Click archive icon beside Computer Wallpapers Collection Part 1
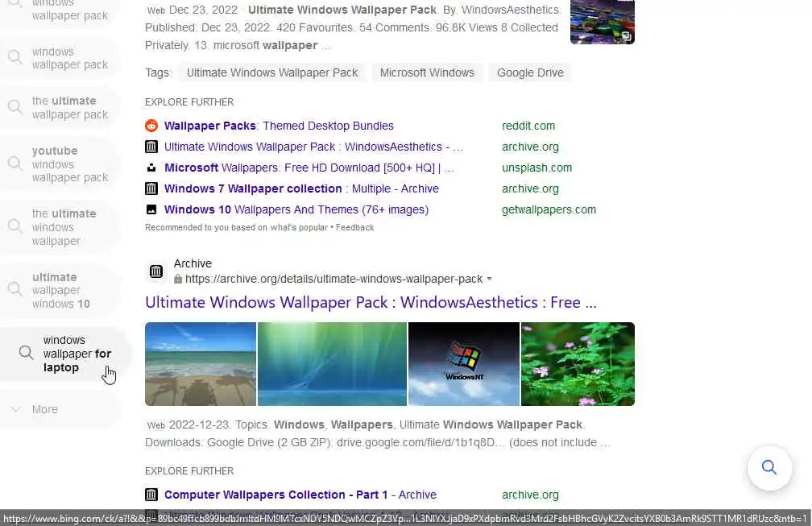The width and height of the screenshot is (812, 526). [x=151, y=495]
